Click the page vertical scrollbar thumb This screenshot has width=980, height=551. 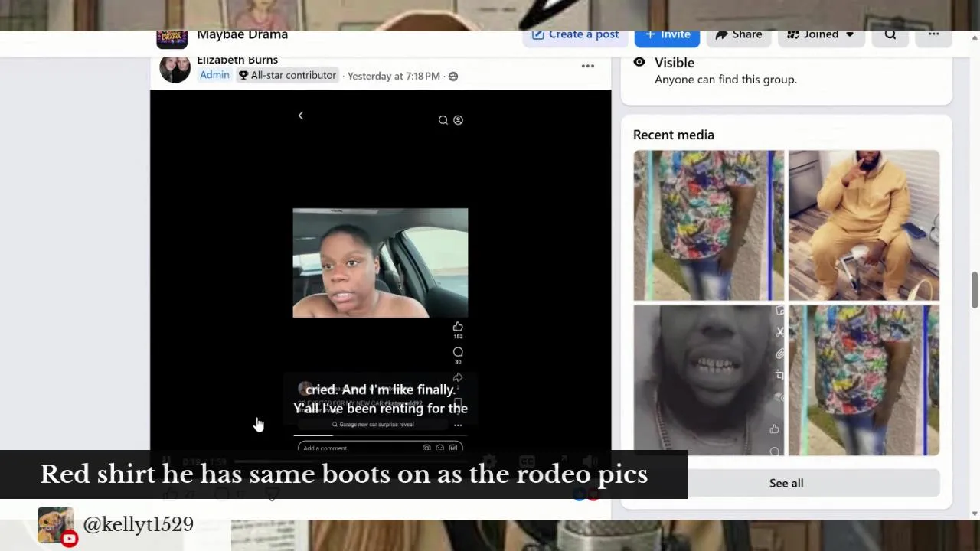coord(975,290)
